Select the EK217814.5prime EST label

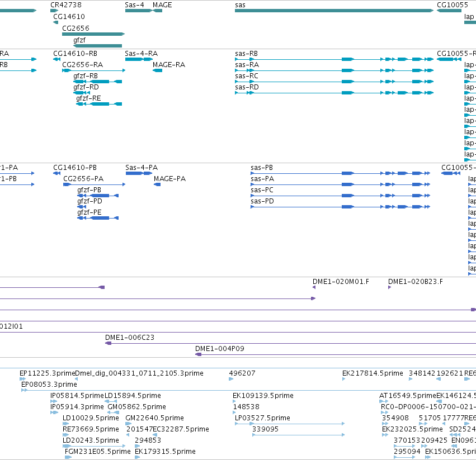coord(373,373)
